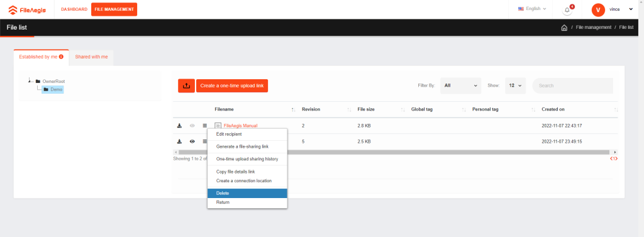Click the FileAegis logo
The width and height of the screenshot is (644, 237).
tap(27, 9)
